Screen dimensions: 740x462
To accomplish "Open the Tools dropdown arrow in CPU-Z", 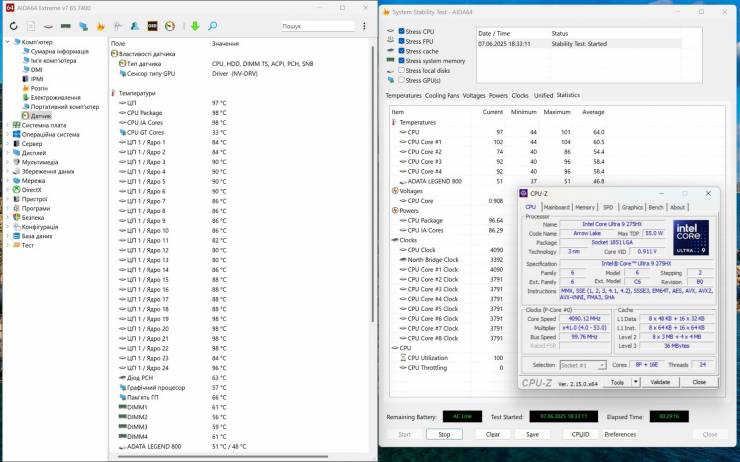I will pos(636,382).
